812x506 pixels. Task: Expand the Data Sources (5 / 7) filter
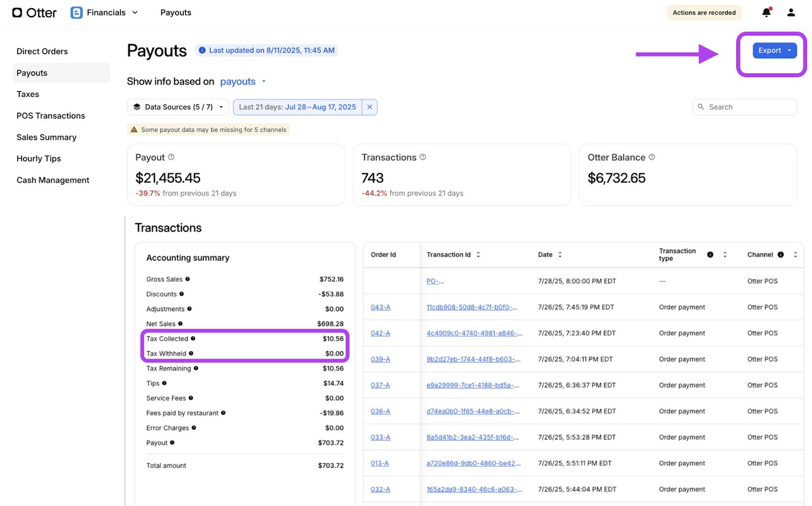(178, 107)
